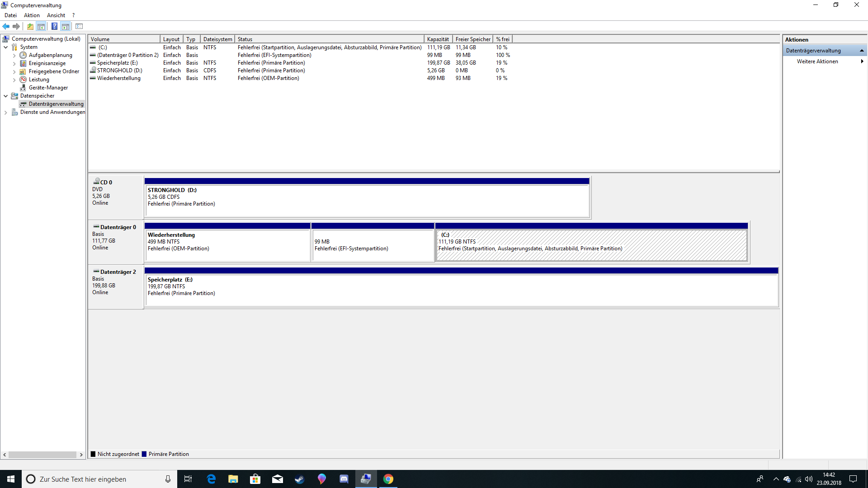Viewport: 868px width, 488px height.
Task: Sort the list by Kapazität column header
Action: point(438,39)
